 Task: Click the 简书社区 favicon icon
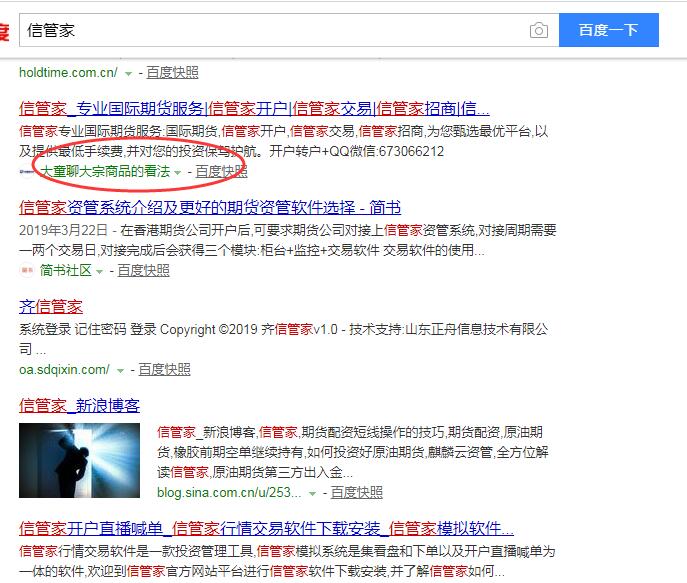coord(27,271)
